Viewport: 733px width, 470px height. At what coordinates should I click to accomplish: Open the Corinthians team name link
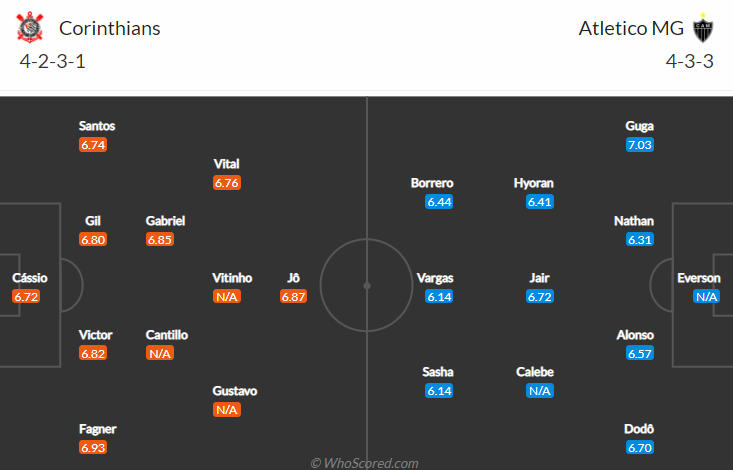(x=110, y=28)
